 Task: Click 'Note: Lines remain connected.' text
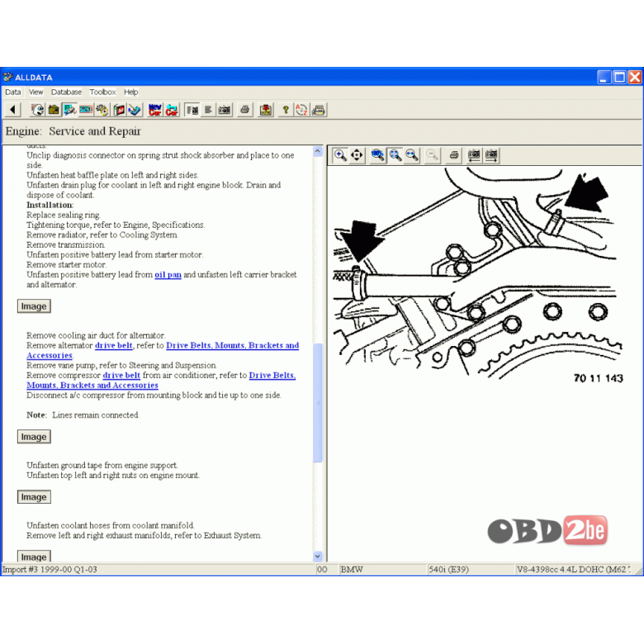point(83,415)
